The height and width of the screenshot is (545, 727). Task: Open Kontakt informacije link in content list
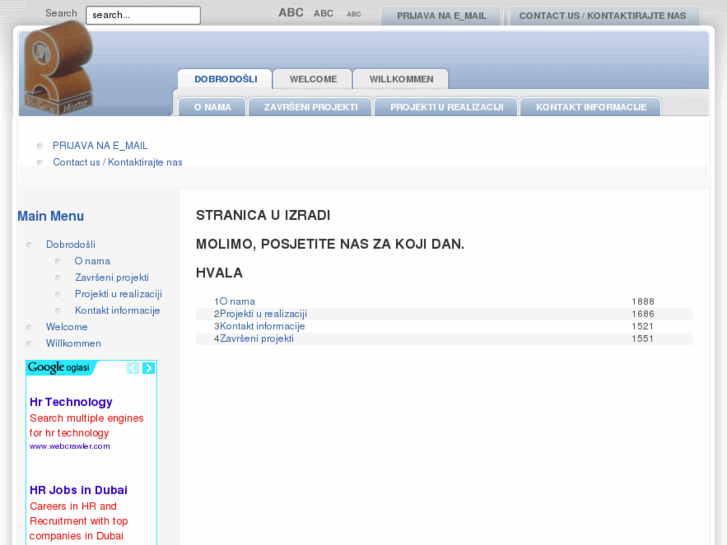click(x=262, y=326)
